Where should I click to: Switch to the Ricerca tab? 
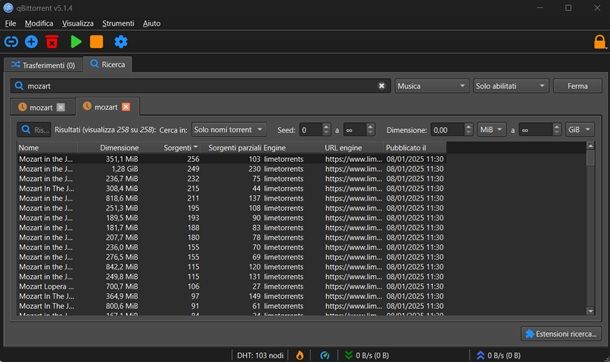pyautogui.click(x=108, y=64)
